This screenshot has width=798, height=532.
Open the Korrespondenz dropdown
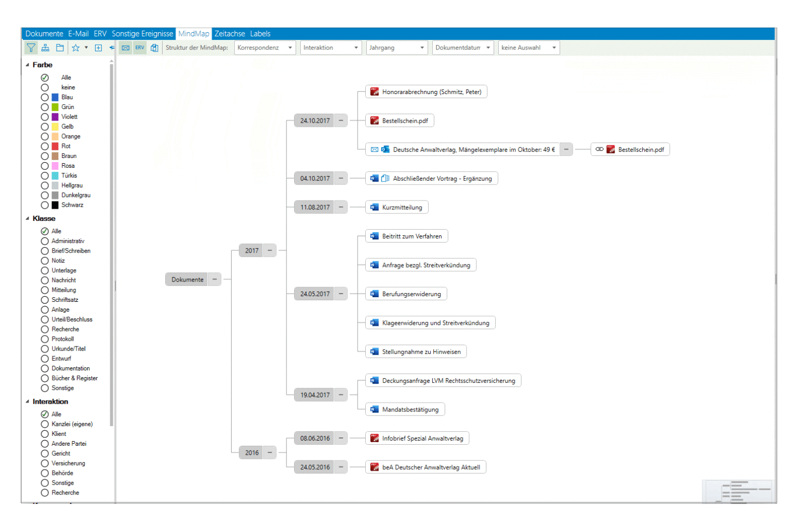[x=265, y=48]
